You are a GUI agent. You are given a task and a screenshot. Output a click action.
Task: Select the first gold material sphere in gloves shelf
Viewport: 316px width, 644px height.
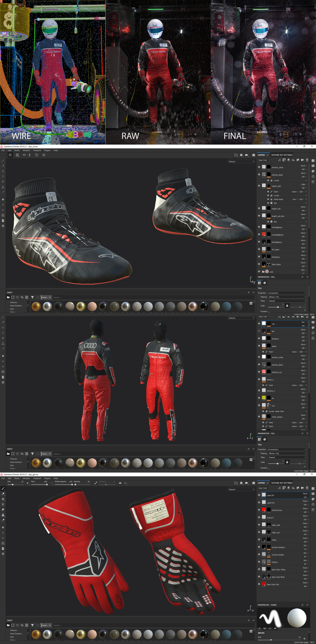36,634
